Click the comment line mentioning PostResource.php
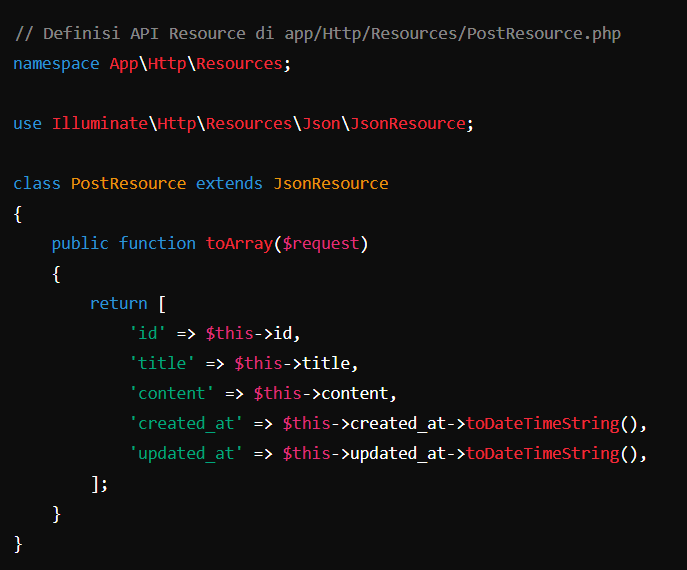 (x=317, y=34)
